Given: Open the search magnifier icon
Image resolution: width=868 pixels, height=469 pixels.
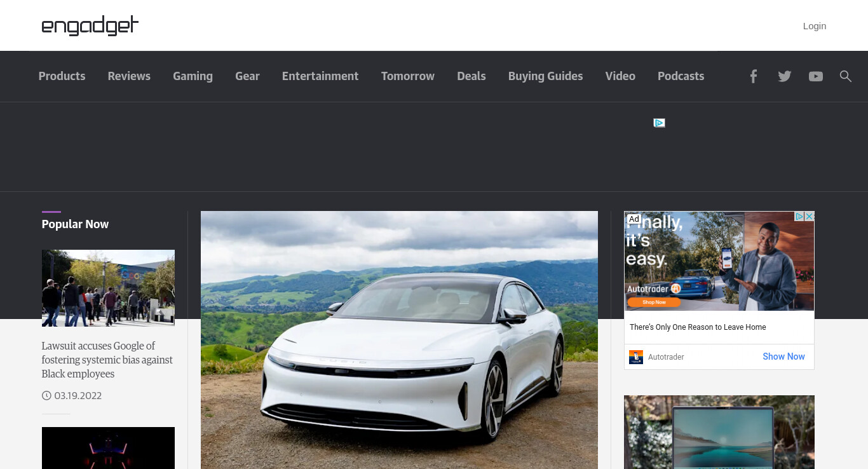Looking at the screenshot, I should (x=845, y=76).
